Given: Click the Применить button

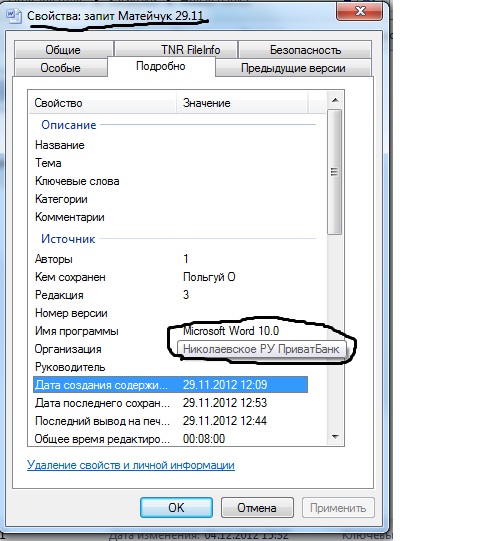Looking at the screenshot, I should 338,508.
